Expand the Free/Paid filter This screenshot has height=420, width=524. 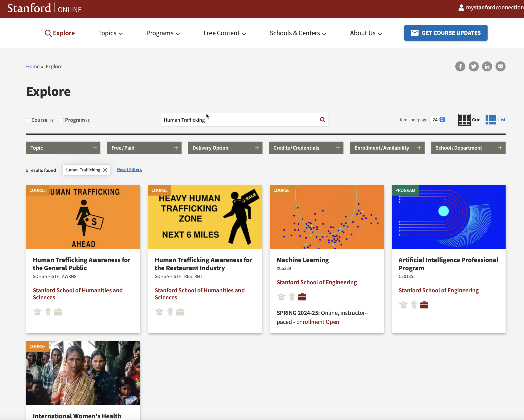pos(144,148)
